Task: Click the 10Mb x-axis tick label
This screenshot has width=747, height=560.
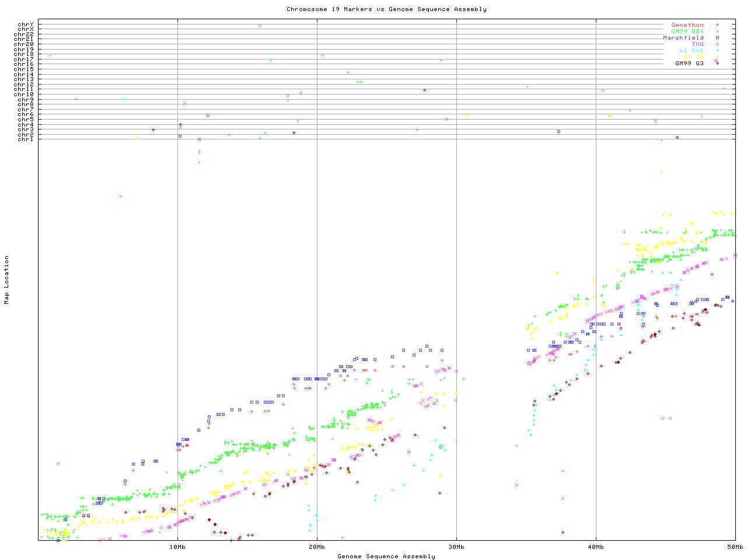Action: point(177,547)
